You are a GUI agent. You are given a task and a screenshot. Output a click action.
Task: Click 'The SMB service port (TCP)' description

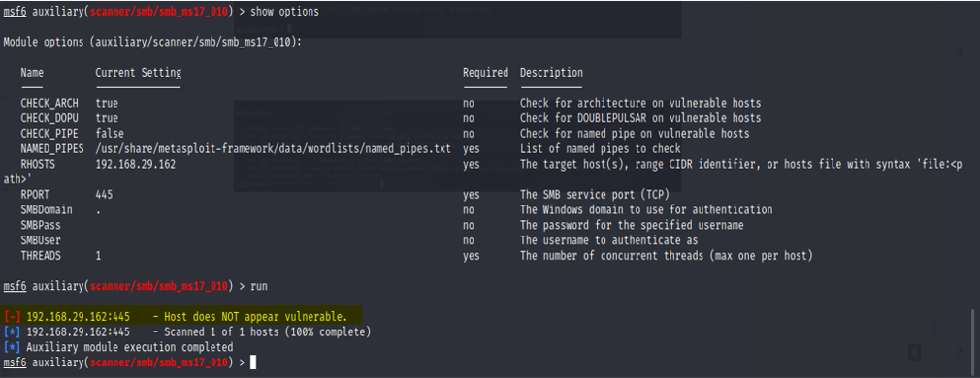pyautogui.click(x=595, y=194)
